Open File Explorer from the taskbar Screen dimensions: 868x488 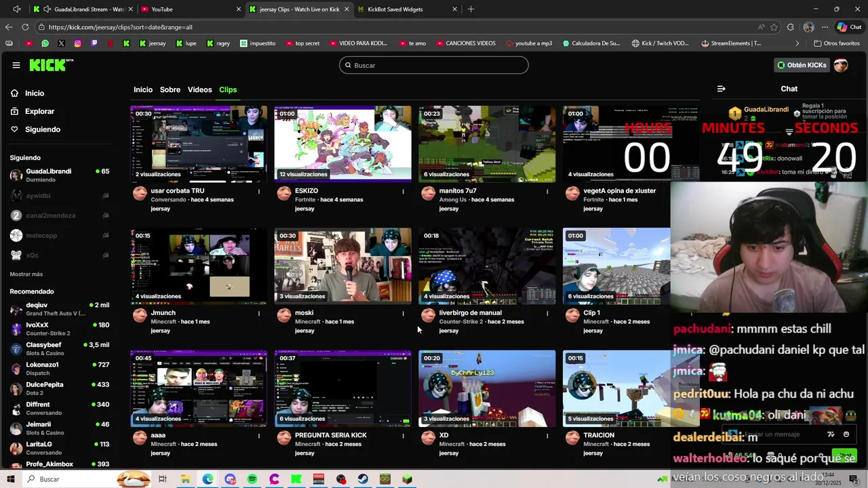click(185, 479)
